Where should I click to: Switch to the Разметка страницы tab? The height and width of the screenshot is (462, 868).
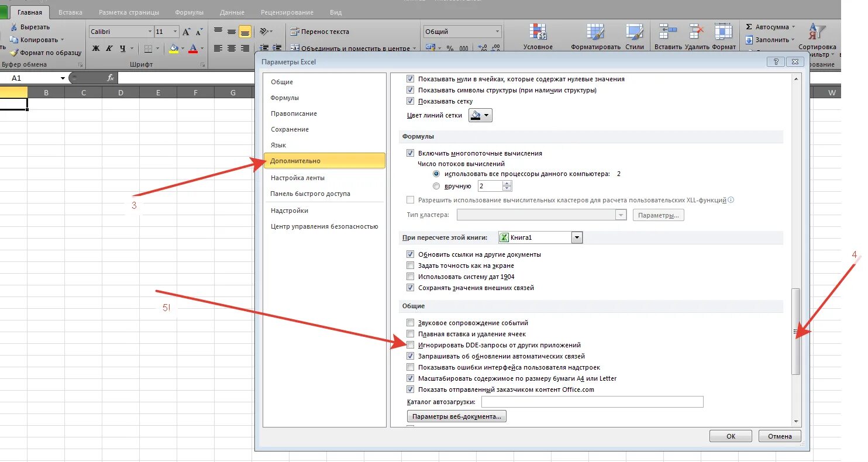point(128,12)
